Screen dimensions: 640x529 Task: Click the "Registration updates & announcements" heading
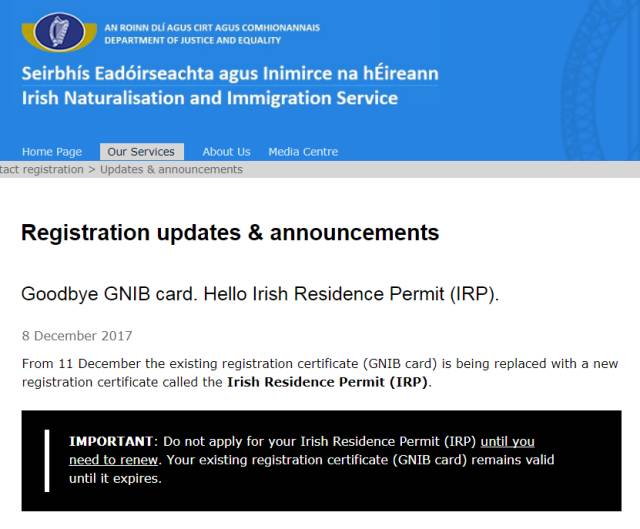230,233
